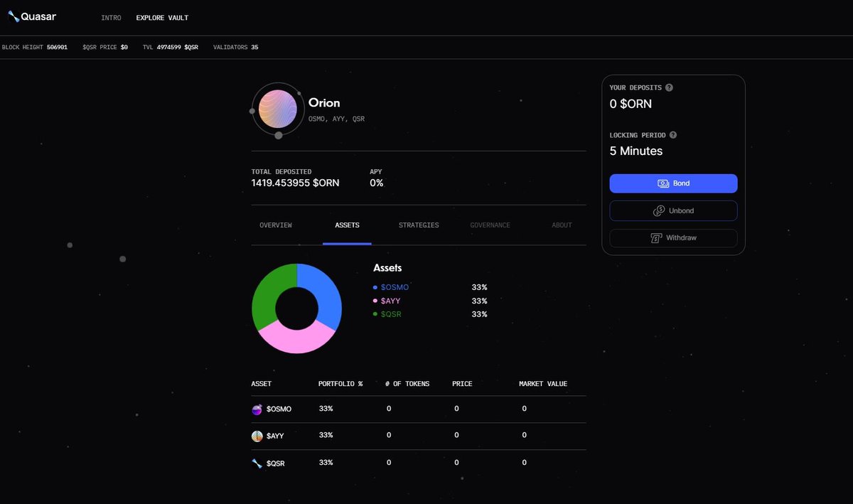Click $AYY in the Assets legend
The image size is (853, 504).
pyautogui.click(x=390, y=301)
